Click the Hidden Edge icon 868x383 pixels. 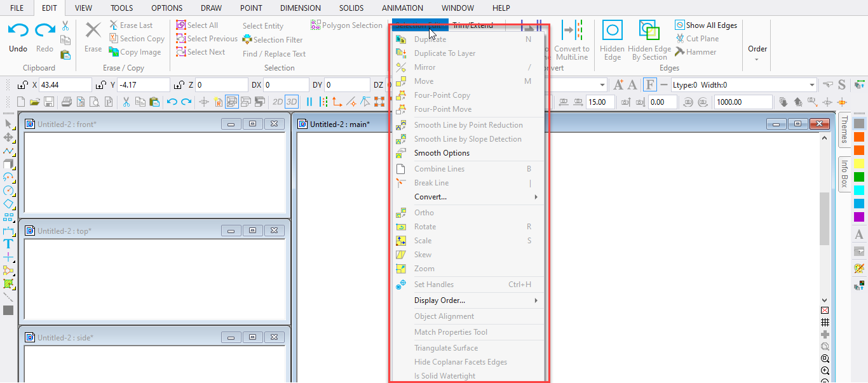tap(612, 31)
